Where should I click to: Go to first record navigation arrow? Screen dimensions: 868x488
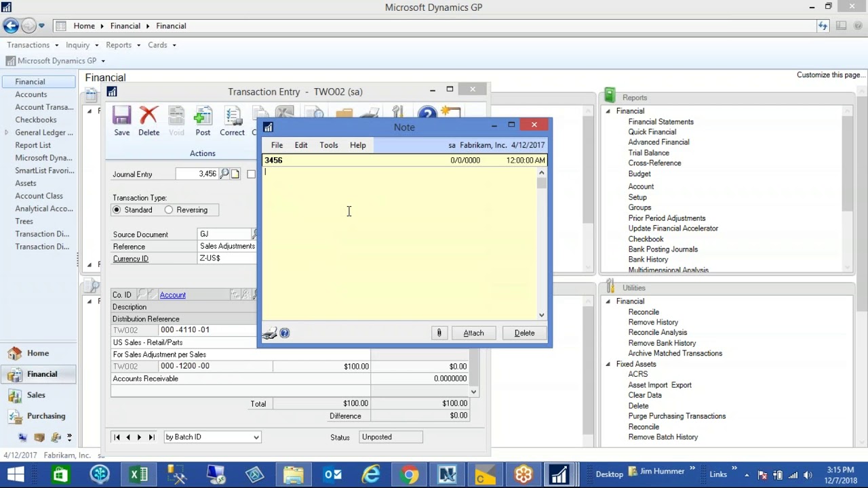coord(117,437)
